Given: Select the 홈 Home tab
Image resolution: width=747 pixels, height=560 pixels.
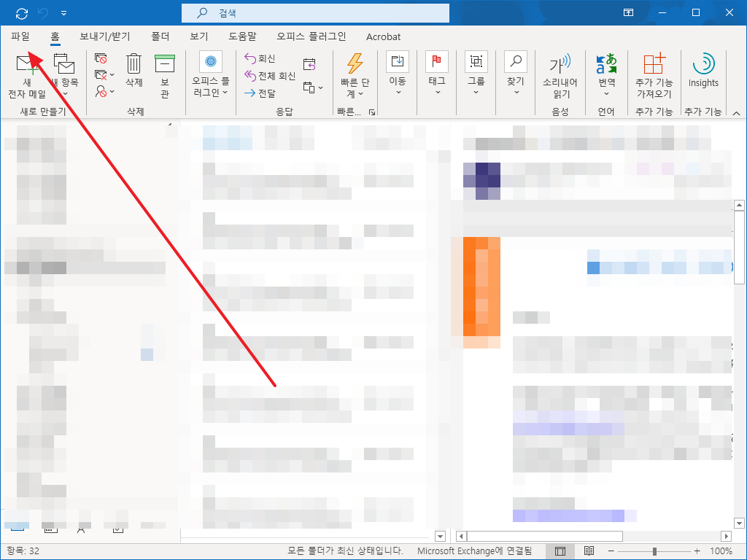Looking at the screenshot, I should coord(55,36).
